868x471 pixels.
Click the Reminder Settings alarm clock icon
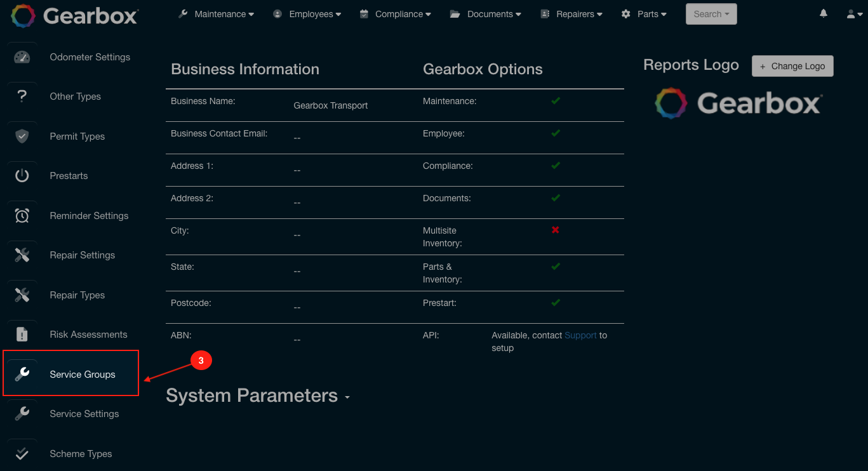click(22, 216)
